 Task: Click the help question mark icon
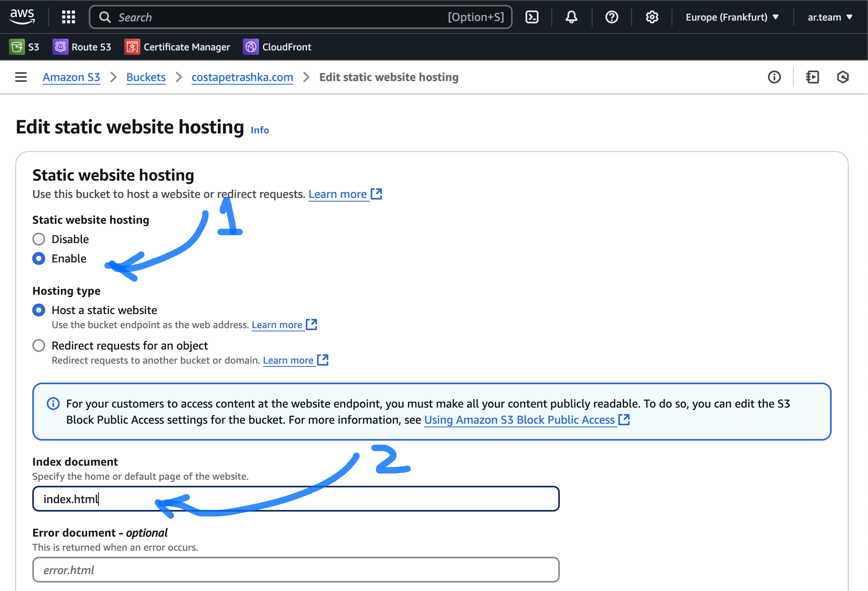[x=611, y=17]
